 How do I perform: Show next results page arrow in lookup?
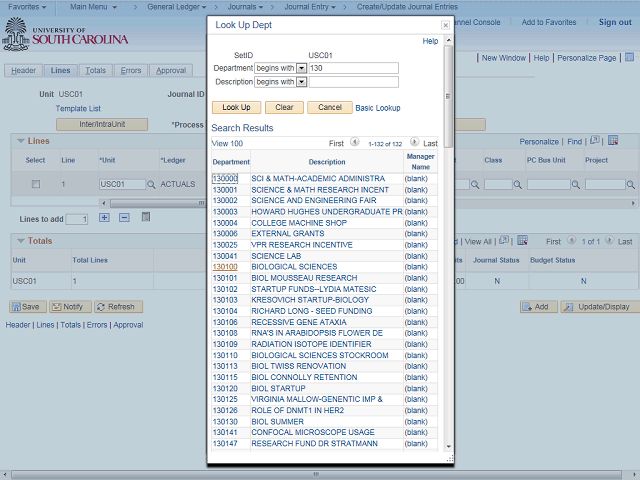[414, 142]
